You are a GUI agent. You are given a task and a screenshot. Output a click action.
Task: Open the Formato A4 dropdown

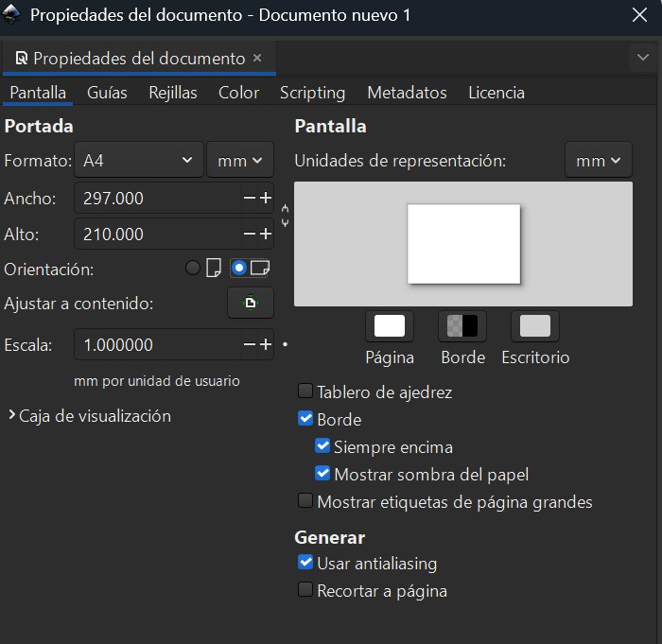click(x=138, y=160)
